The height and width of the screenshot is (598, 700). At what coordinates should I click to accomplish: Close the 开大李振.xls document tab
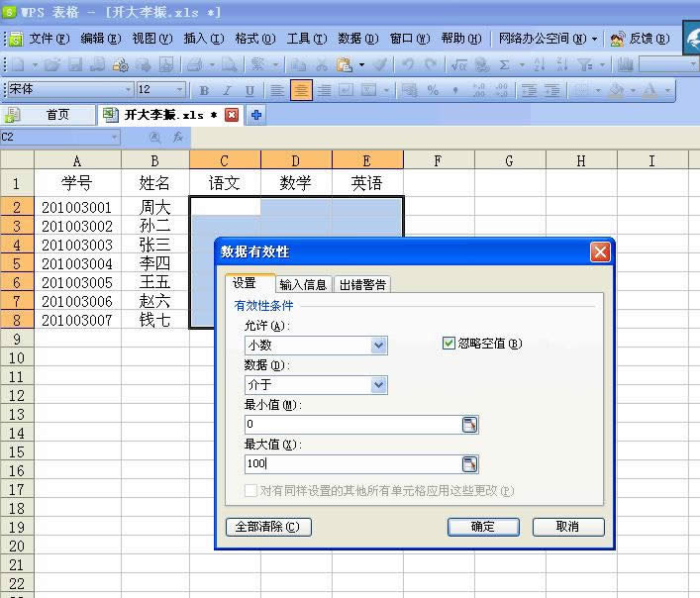[232, 115]
